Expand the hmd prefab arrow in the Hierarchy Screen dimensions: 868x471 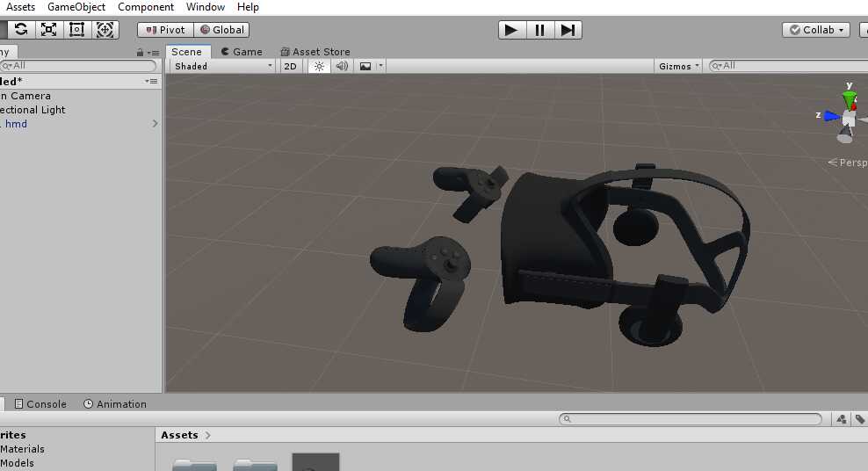tap(156, 124)
